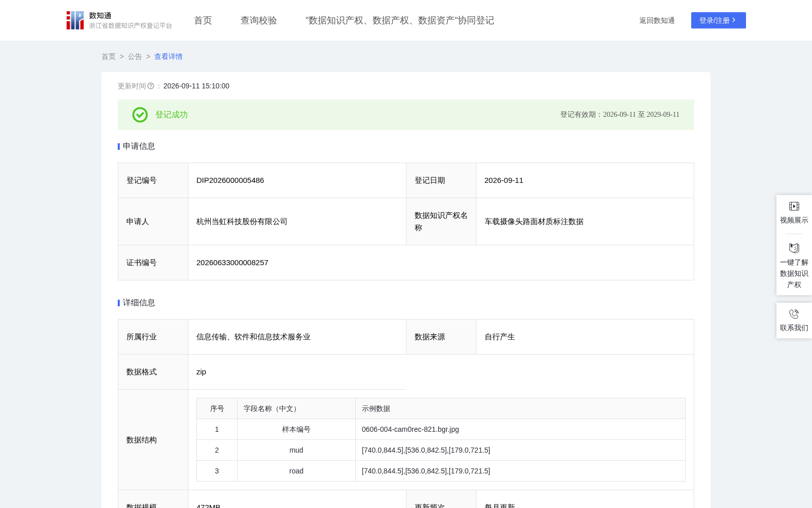This screenshot has width=812, height=508.
Task: Click the help icon next to 更新时间
Action: click(151, 86)
